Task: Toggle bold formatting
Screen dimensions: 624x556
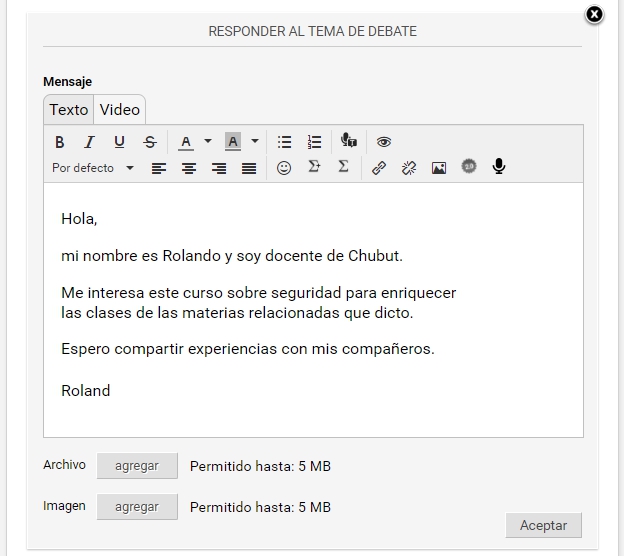Action: pyautogui.click(x=60, y=142)
